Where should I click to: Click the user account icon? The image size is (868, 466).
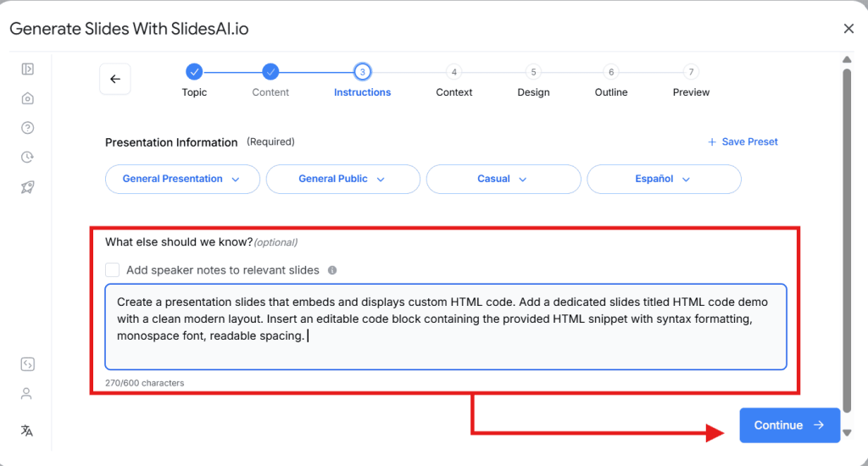click(x=27, y=394)
